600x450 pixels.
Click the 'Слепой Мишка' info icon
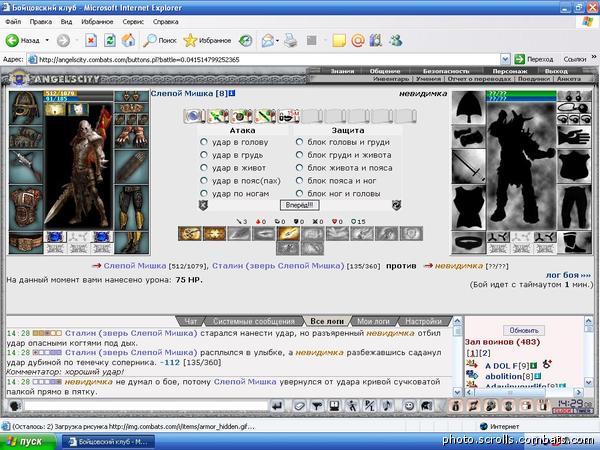coord(232,93)
